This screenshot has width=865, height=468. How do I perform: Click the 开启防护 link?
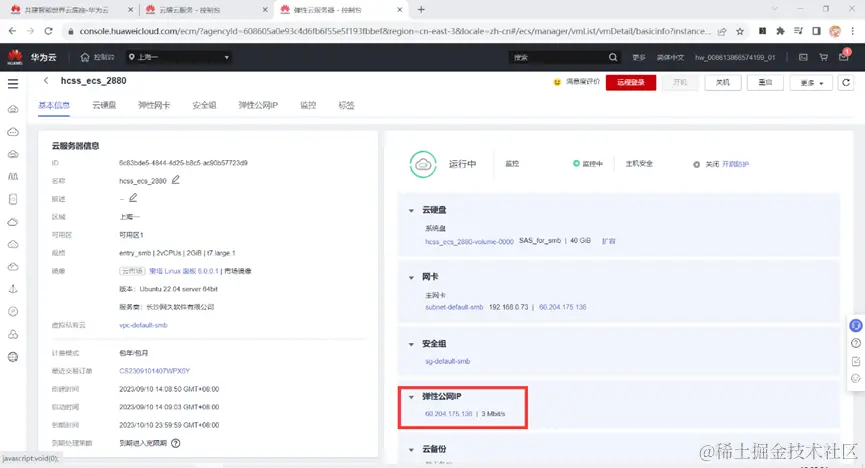pos(735,164)
